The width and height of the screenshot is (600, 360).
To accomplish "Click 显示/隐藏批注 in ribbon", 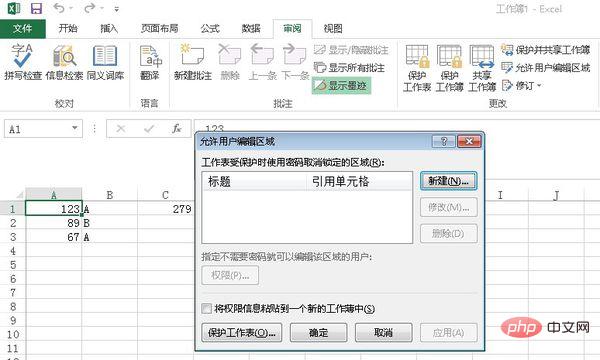I will point(351,50).
